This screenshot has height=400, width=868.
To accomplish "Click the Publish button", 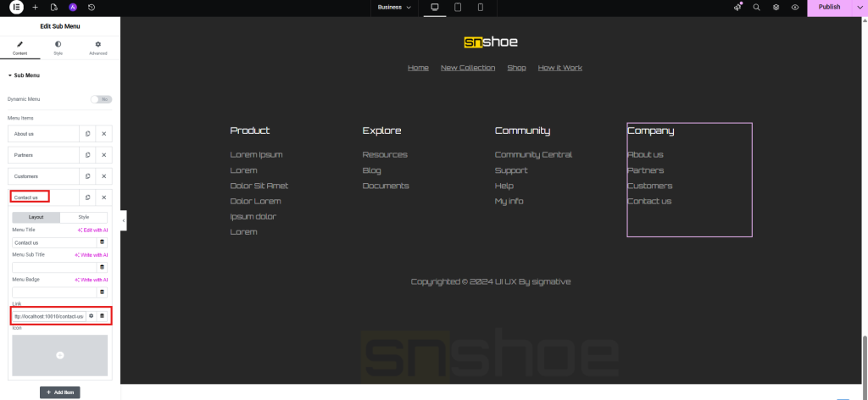I will click(829, 7).
